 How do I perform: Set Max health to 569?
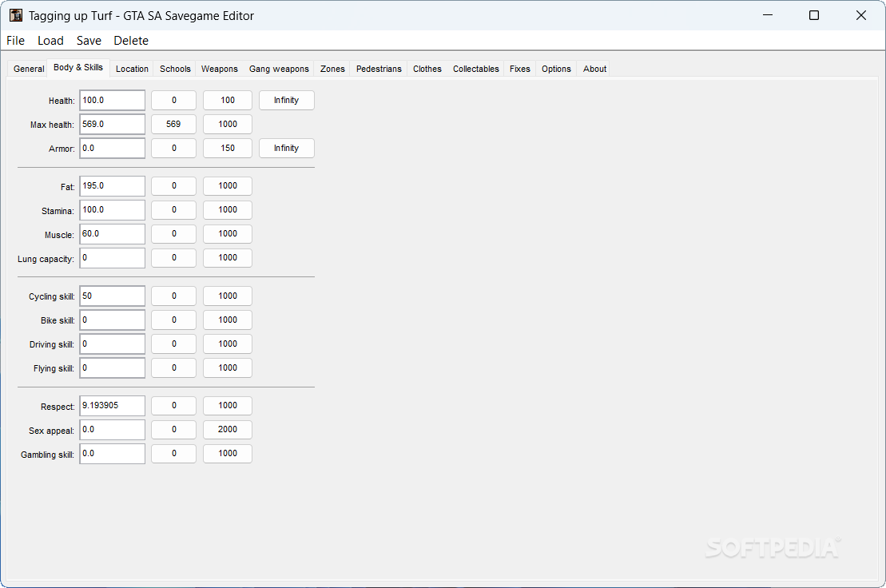point(173,125)
